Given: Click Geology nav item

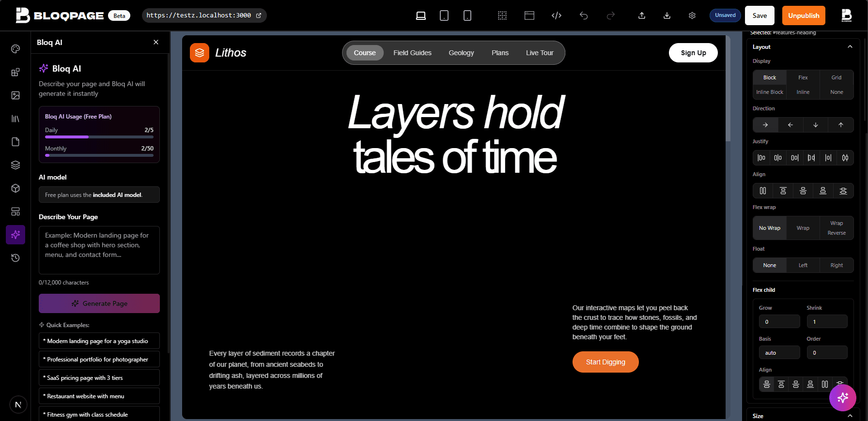Looking at the screenshot, I should click(461, 53).
